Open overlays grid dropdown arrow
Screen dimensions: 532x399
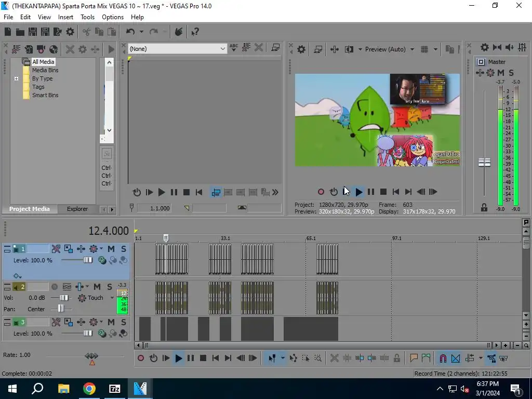pos(435,49)
